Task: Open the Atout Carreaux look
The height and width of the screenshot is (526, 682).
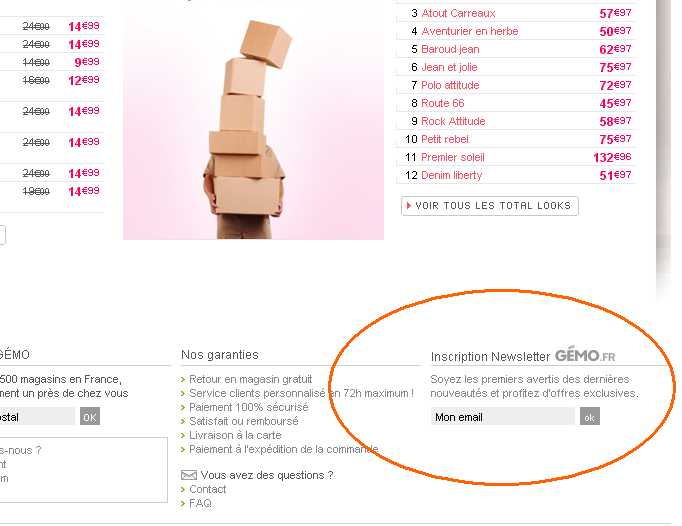Action: tap(458, 13)
